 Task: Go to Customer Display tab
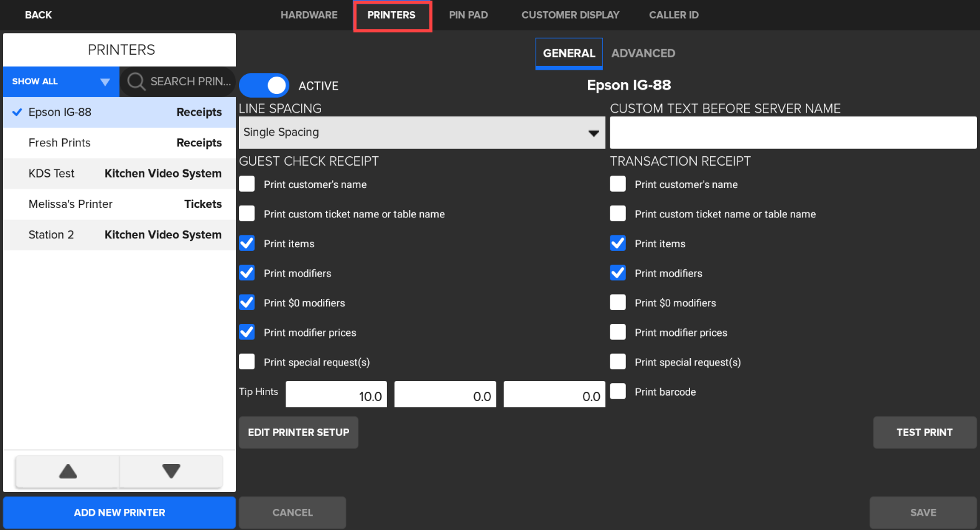click(x=570, y=15)
